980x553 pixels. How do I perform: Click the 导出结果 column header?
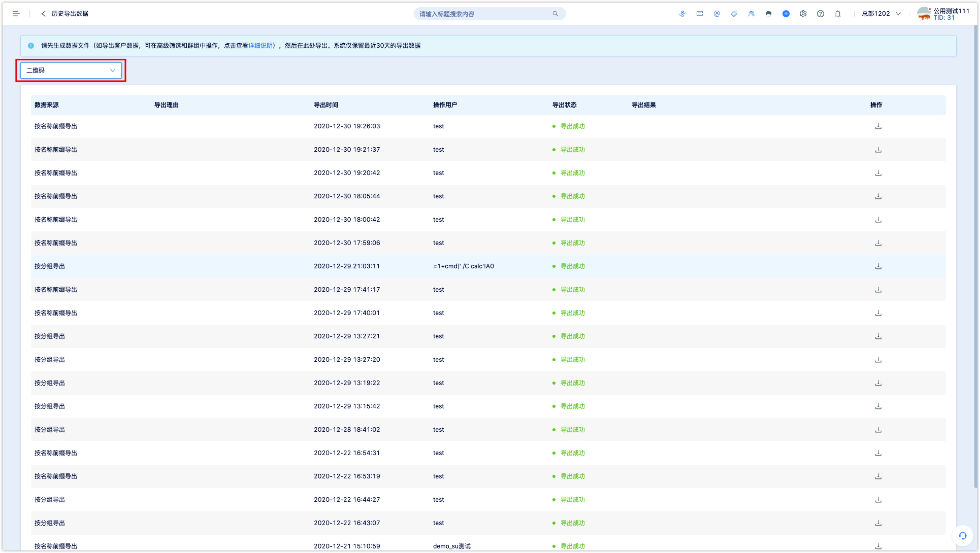point(643,105)
